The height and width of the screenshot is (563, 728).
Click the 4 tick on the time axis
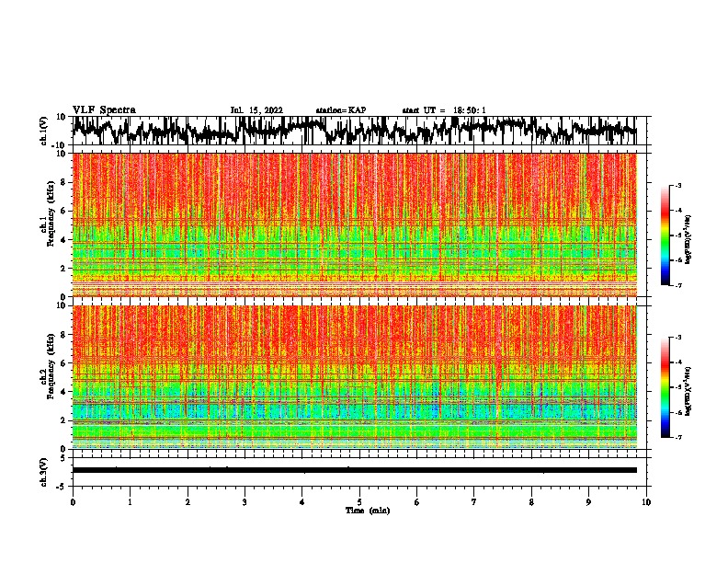[x=302, y=502]
